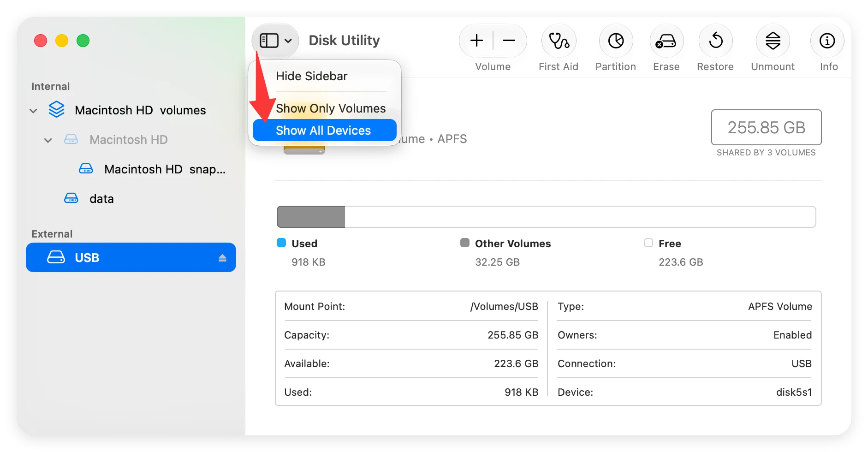Click the Restore circular arrow icon

(x=715, y=41)
